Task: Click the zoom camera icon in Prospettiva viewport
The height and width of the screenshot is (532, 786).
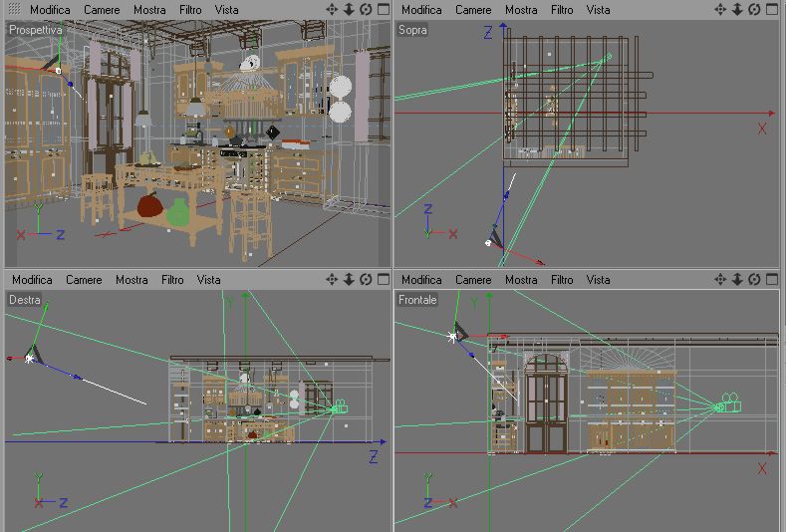Action: coord(349,10)
